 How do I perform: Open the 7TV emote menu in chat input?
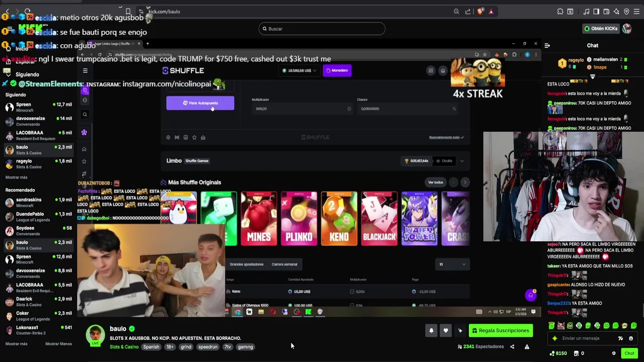[620, 338]
